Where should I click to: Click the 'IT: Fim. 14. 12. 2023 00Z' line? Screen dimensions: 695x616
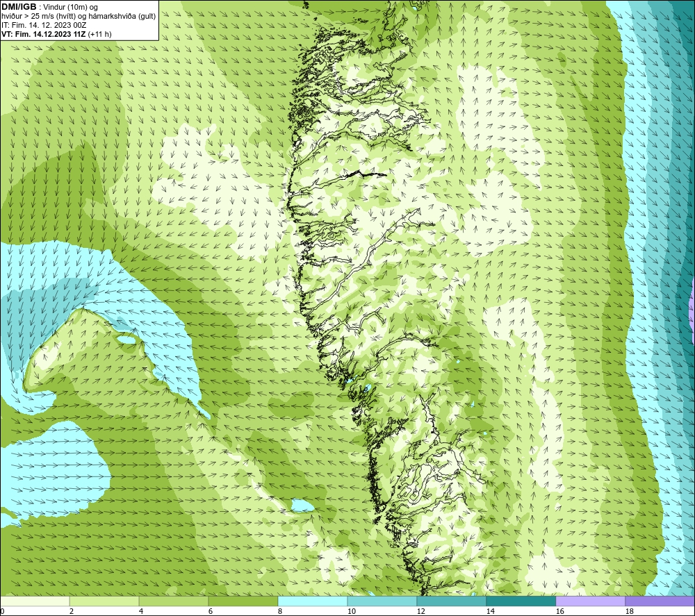pos(44,25)
